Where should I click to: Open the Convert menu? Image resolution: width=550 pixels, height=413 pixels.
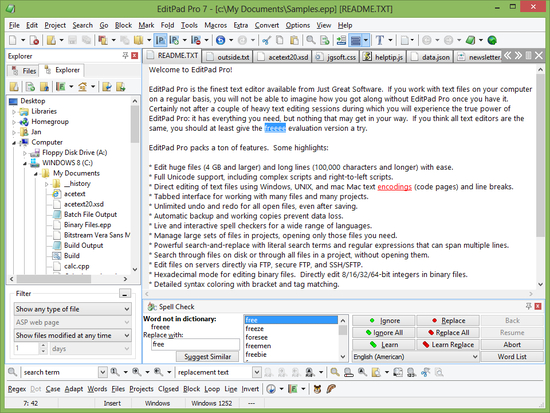pyautogui.click(x=267, y=25)
